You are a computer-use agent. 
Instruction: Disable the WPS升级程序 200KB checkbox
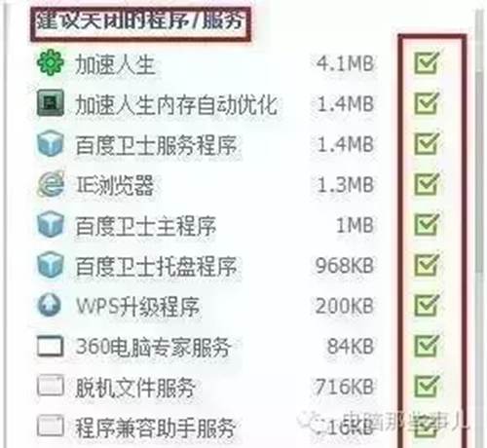(x=427, y=305)
